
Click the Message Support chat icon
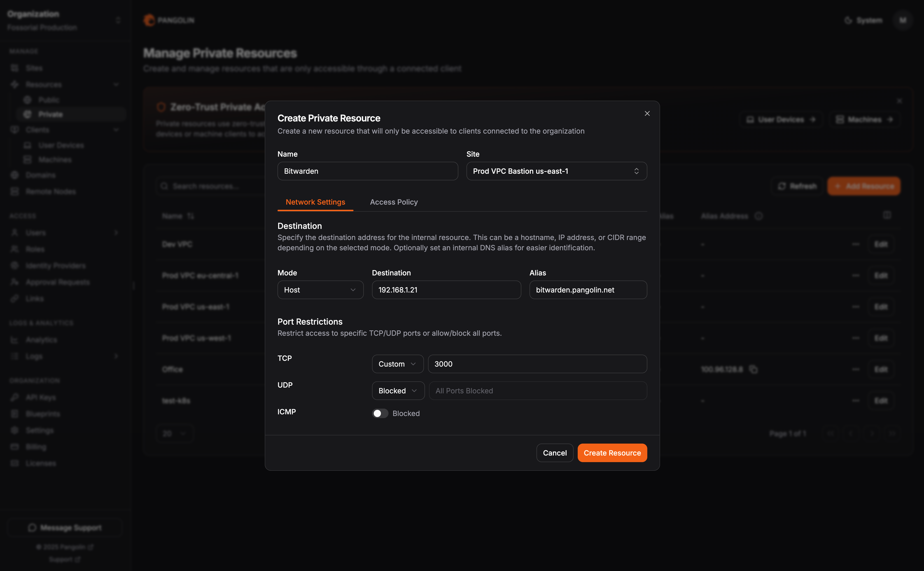click(32, 528)
